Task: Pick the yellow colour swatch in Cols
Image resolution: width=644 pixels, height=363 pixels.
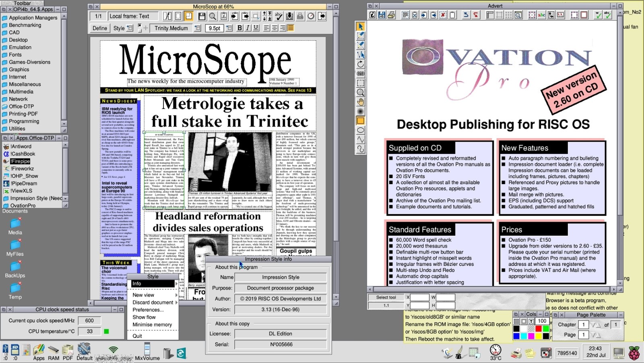Action: (539, 336)
